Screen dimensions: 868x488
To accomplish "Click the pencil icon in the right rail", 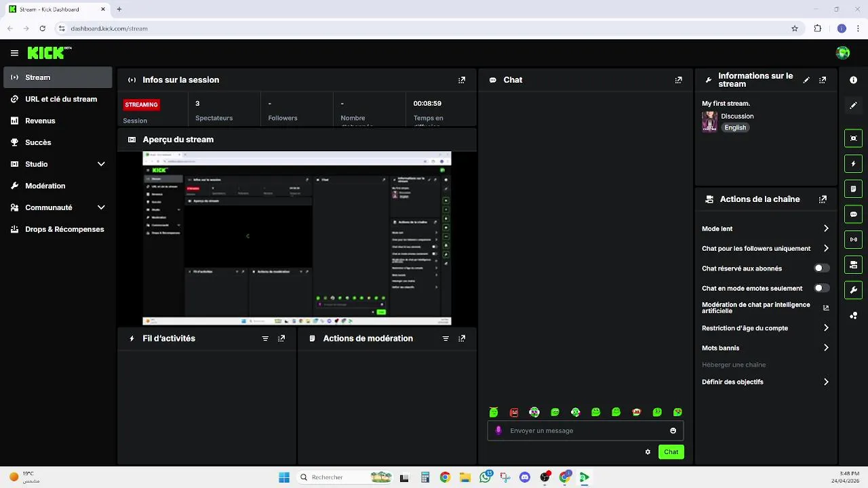I will click(x=853, y=105).
